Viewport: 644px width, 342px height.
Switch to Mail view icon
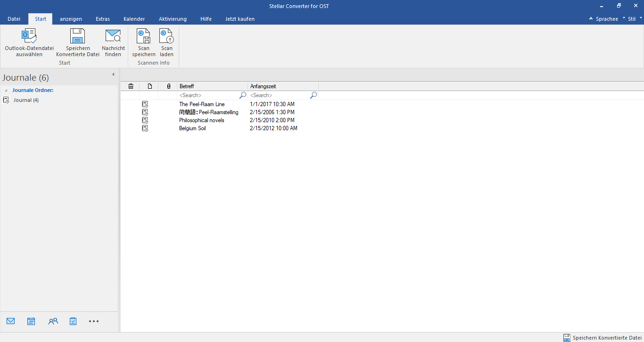coord(11,321)
